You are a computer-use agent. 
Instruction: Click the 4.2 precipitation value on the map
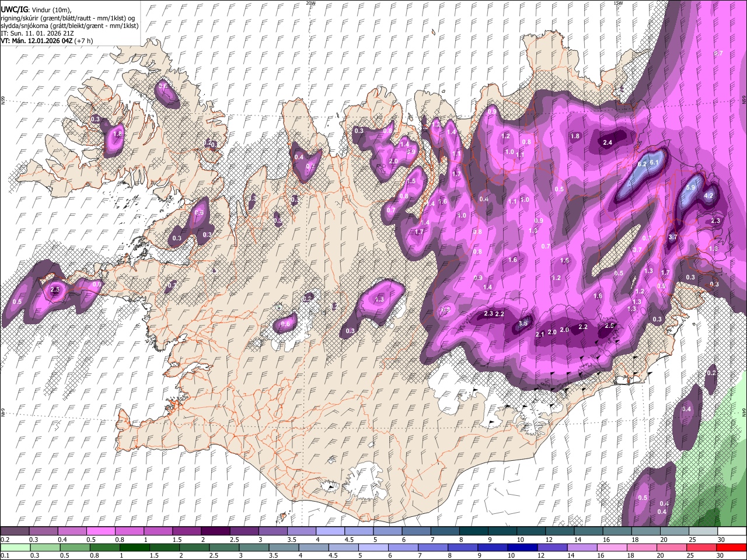[x=709, y=195]
